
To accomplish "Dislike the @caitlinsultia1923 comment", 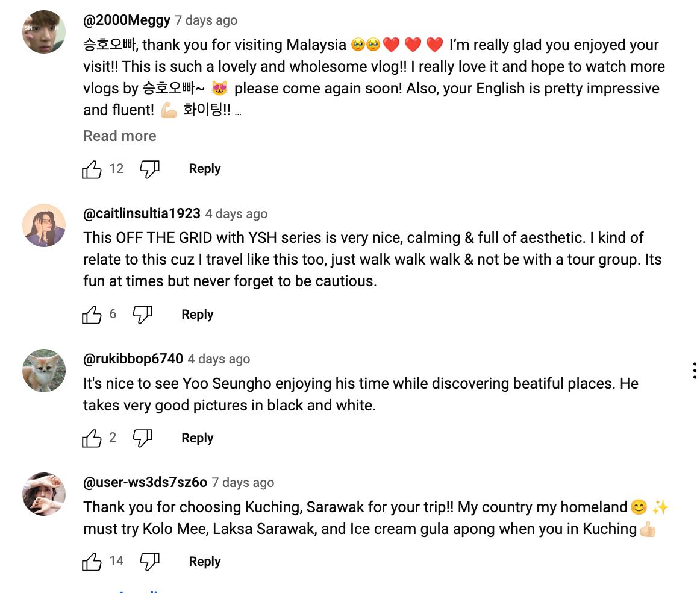I will click(x=142, y=315).
